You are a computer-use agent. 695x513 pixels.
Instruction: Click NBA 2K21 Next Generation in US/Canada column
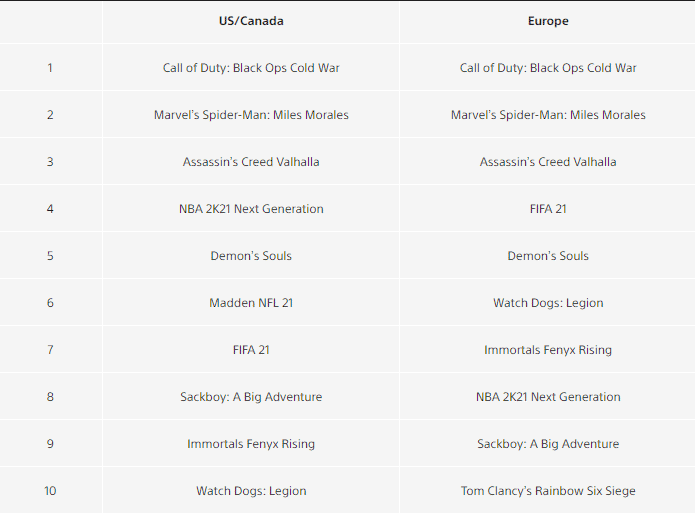[251, 209]
